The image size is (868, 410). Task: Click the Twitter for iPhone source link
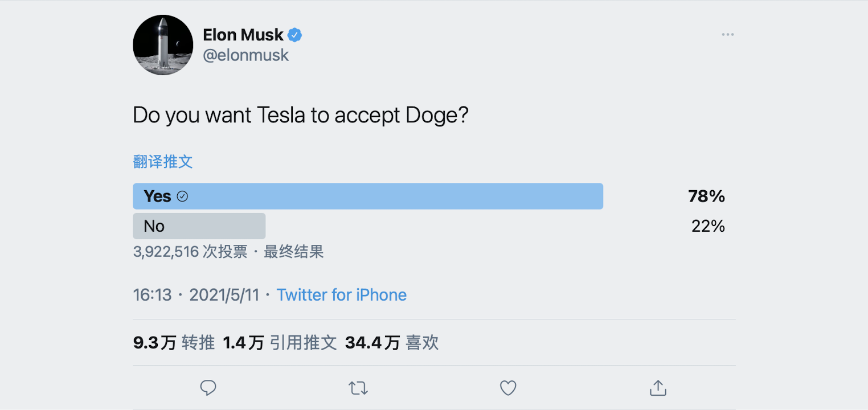click(341, 294)
